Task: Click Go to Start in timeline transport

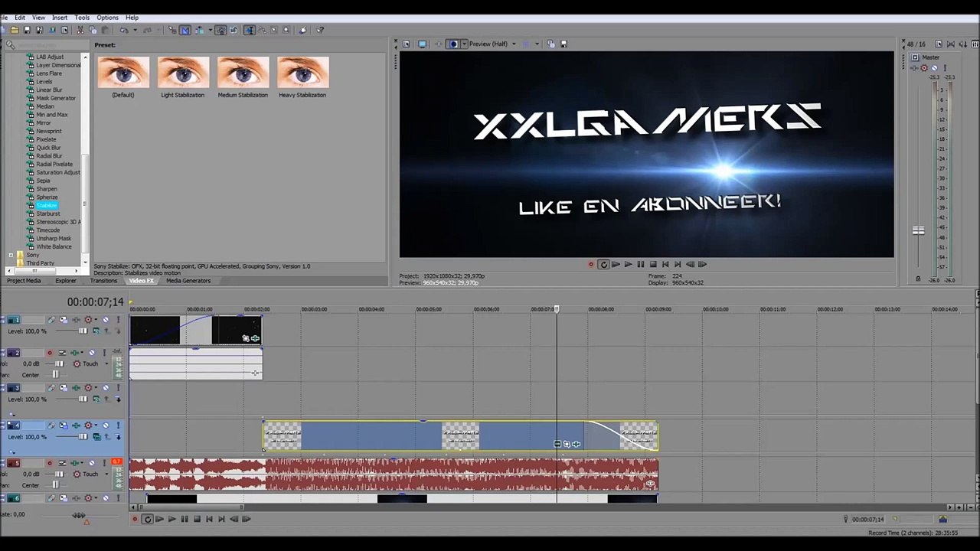Action: [208, 519]
